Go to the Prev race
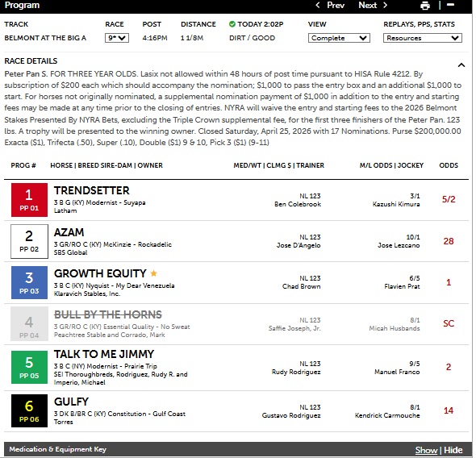The height and width of the screenshot is (458, 476). coord(330,5)
